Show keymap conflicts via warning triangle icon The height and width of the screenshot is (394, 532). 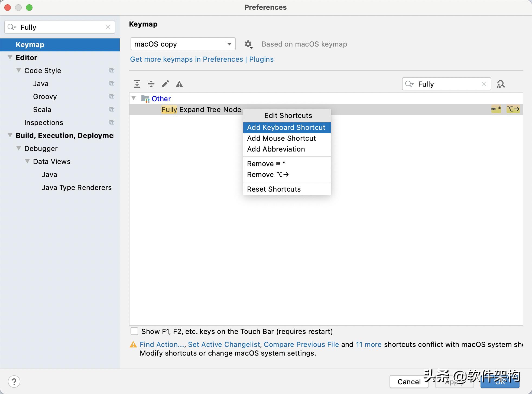click(x=179, y=84)
